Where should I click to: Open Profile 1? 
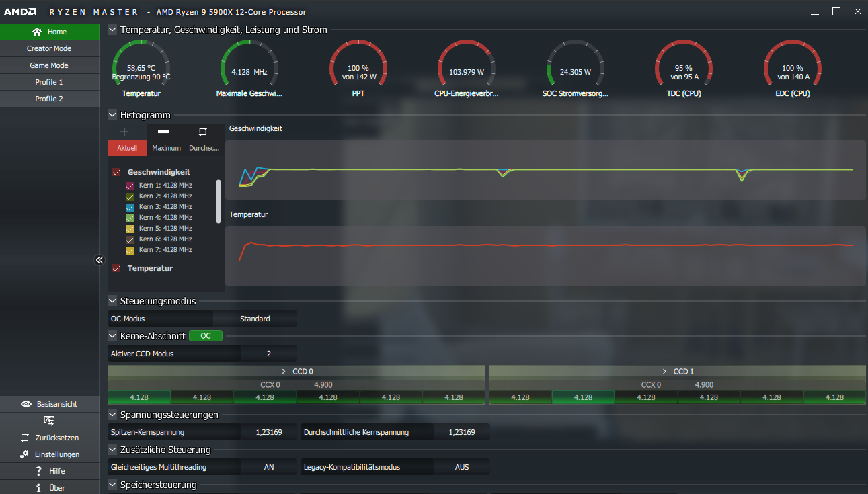49,82
